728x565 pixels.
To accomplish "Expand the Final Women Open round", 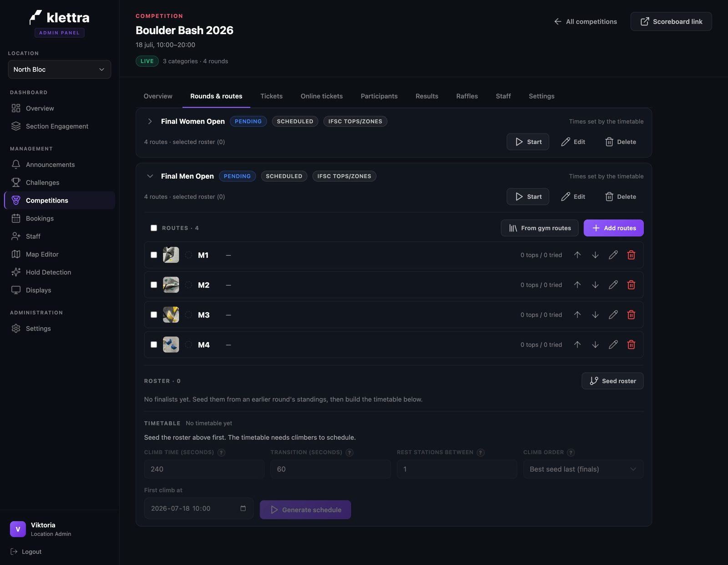I will [150, 121].
